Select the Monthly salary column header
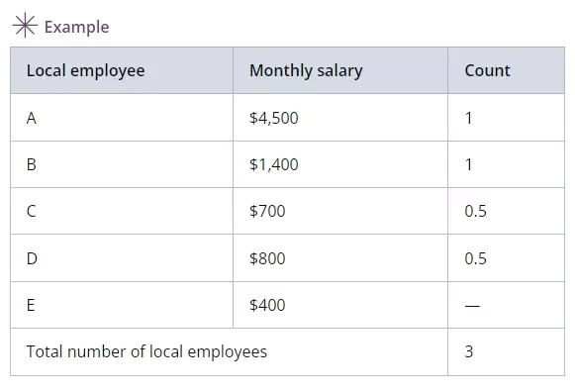This screenshot has width=575, height=392. (340, 70)
